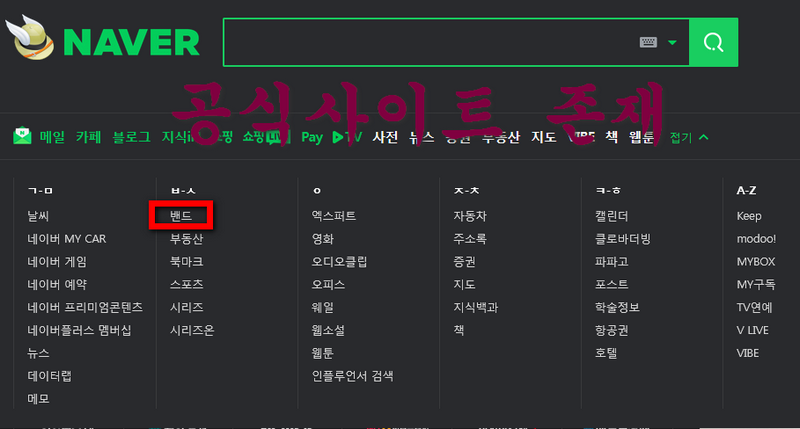Click the NAVER winged hat logo icon
The height and width of the screenshot is (429, 800).
(x=30, y=37)
